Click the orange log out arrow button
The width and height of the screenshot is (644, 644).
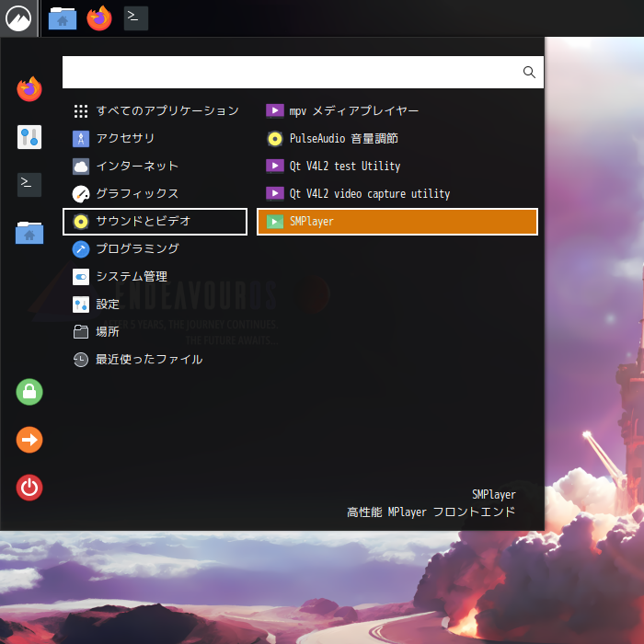29,440
